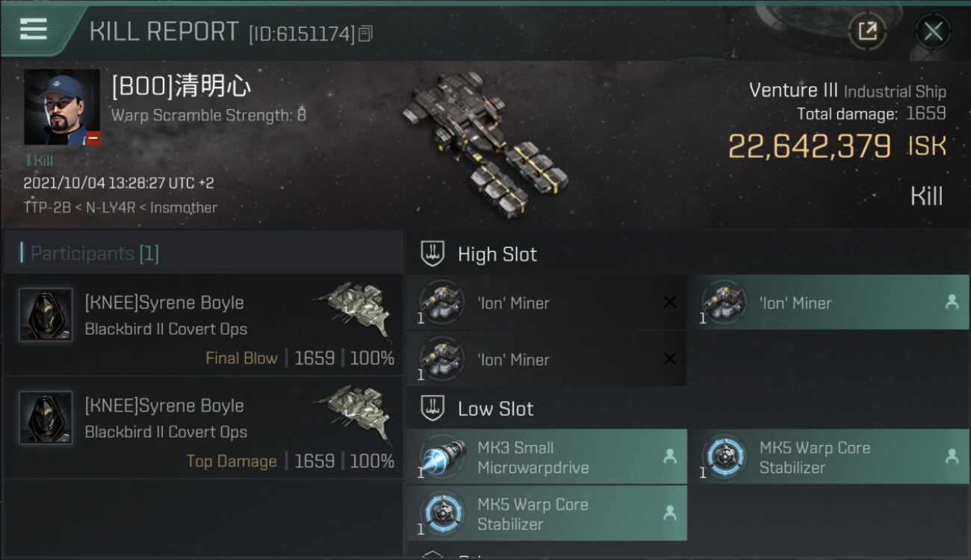This screenshot has height=560, width=971.
Task: Select the bottom-row MK5 Warp Core Stabilizer
Action: coord(547,514)
